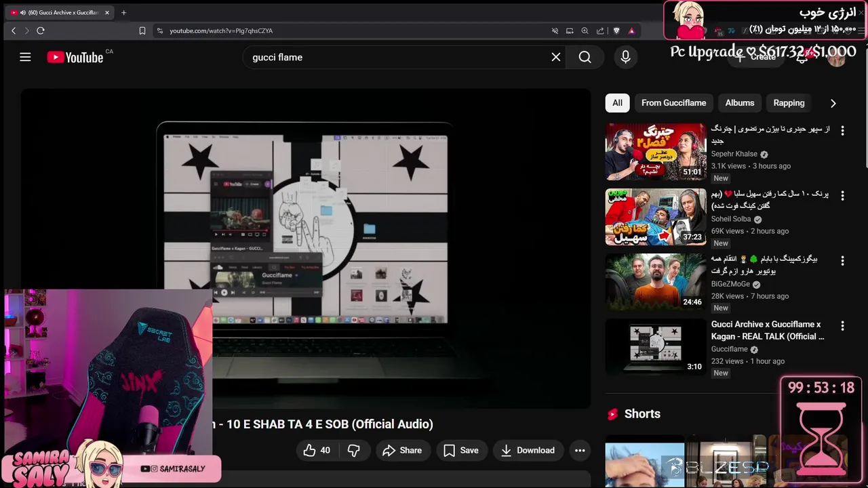Close the Gucci Archive browser tab

(106, 12)
